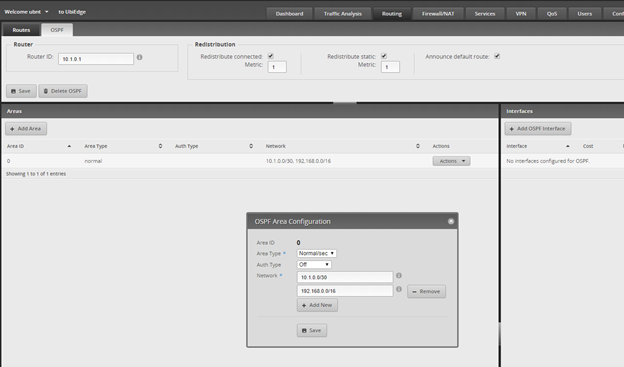Viewport: 624px width, 367px height.
Task: Click the Delete OSPF button
Action: (63, 91)
